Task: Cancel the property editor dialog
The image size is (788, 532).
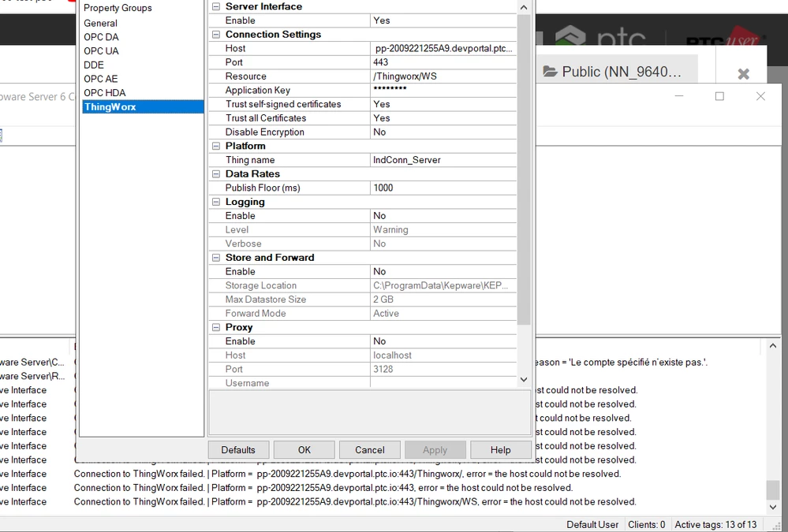Action: click(370, 449)
